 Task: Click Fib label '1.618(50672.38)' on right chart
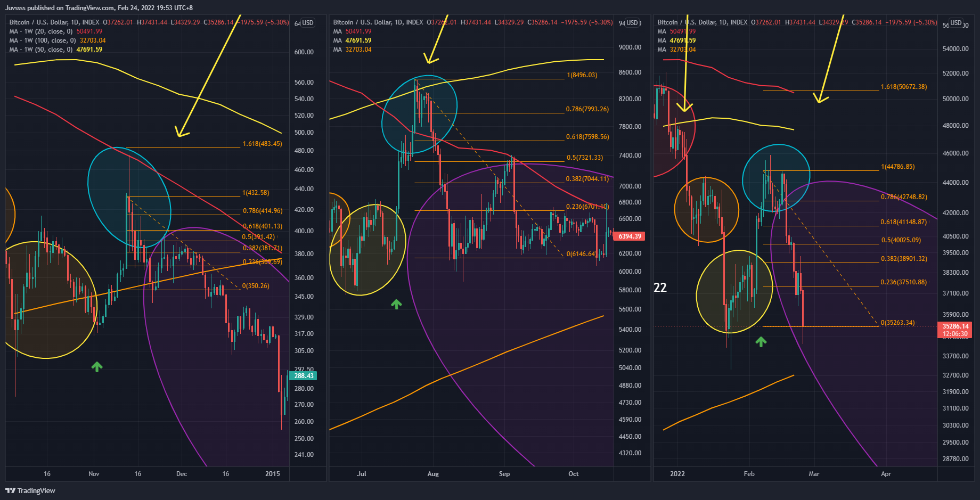(904, 87)
